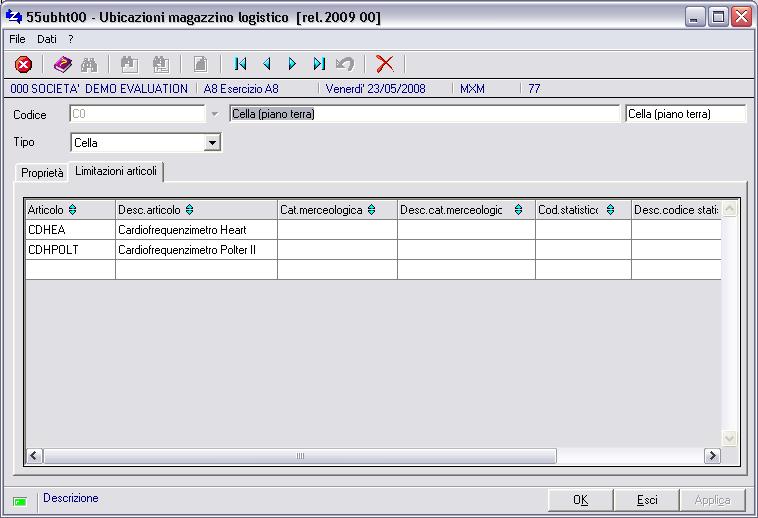The width and height of the screenshot is (758, 518).
Task: Select the CDHPOLT article cell
Action: click(71, 250)
